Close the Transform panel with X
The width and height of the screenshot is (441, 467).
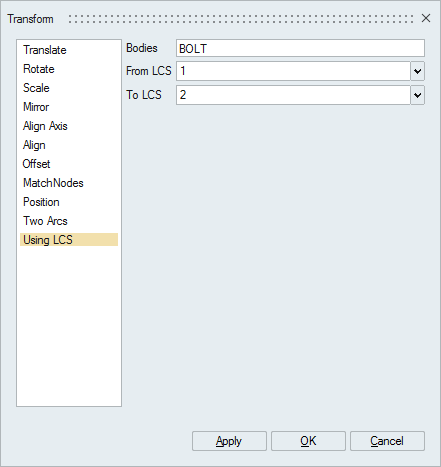(x=426, y=18)
